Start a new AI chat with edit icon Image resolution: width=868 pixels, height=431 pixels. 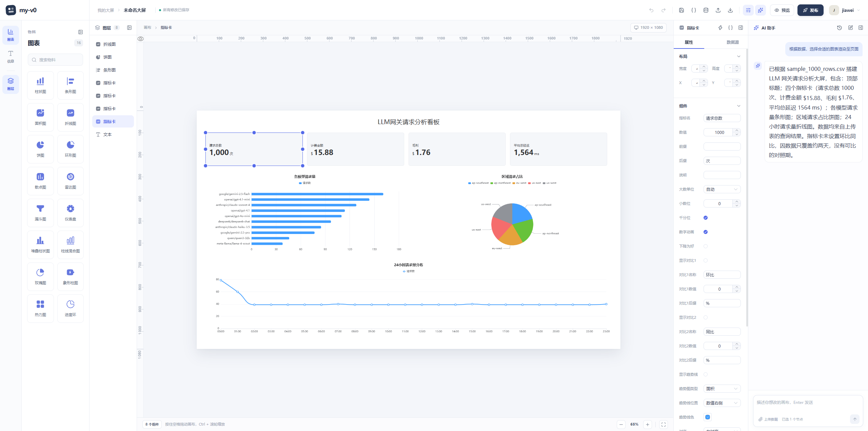click(850, 28)
